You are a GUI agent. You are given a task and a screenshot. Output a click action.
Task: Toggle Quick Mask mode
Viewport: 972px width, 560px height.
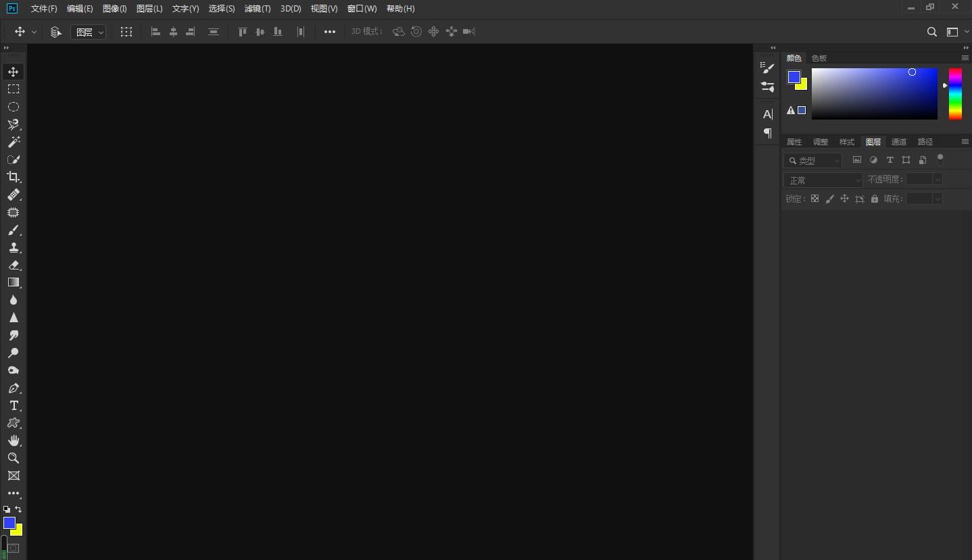click(13, 548)
